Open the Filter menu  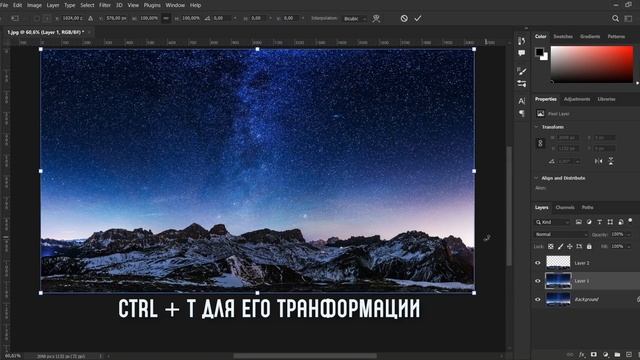point(104,5)
